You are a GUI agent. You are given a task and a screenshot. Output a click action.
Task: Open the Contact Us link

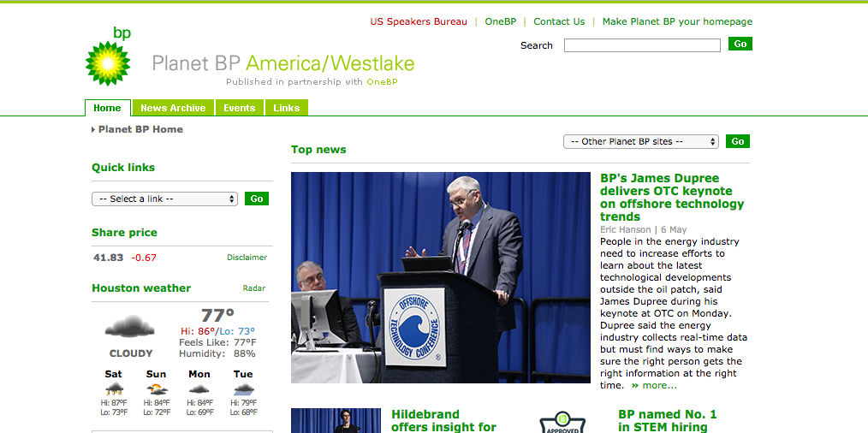coord(559,21)
